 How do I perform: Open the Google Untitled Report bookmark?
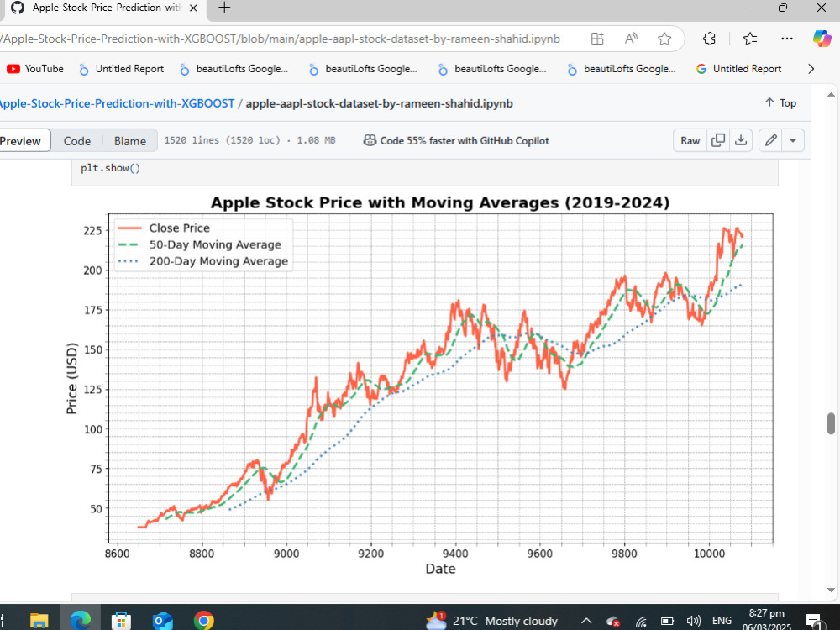(738, 69)
